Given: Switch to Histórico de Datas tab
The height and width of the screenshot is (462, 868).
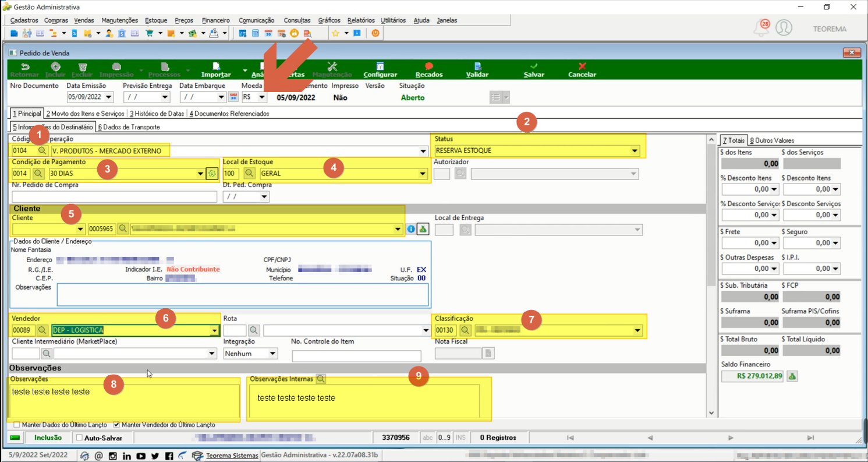Looking at the screenshot, I should coord(157,114).
